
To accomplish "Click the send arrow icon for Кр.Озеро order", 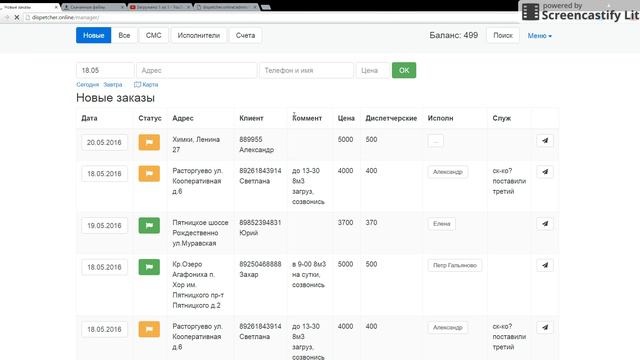I will point(545,265).
